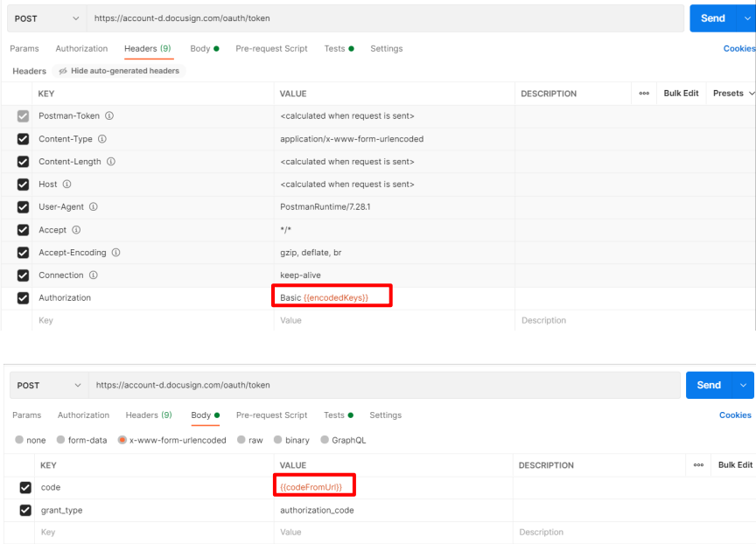Switch to the Pre-request Script tab in top request
This screenshot has width=756, height=544.
(x=271, y=49)
